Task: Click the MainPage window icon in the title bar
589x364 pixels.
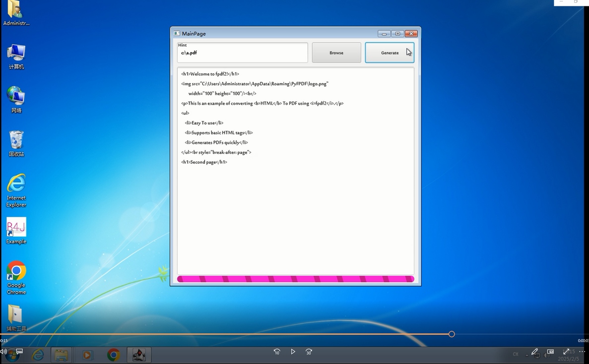Action: [177, 33]
